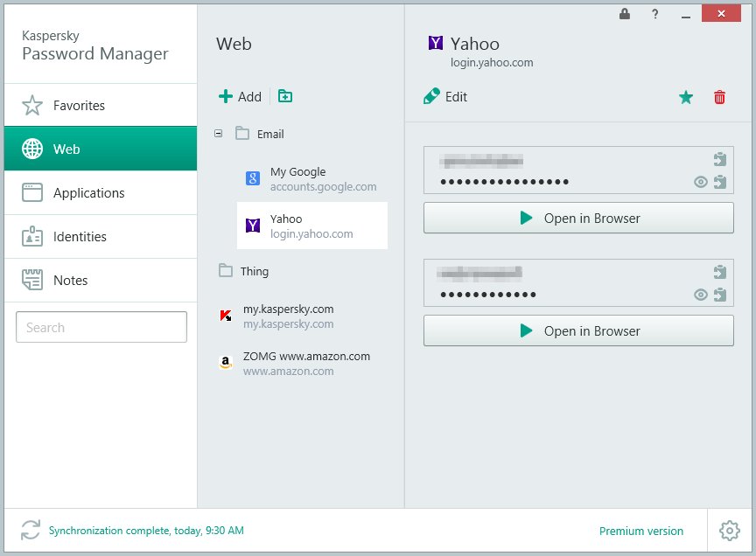Select the Thing folder label
The height and width of the screenshot is (556, 756).
tap(255, 271)
